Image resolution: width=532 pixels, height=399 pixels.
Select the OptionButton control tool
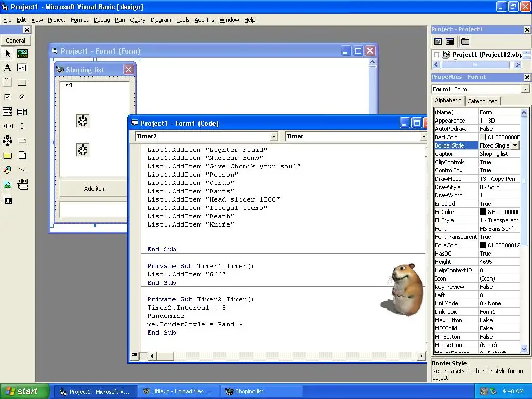(22, 97)
